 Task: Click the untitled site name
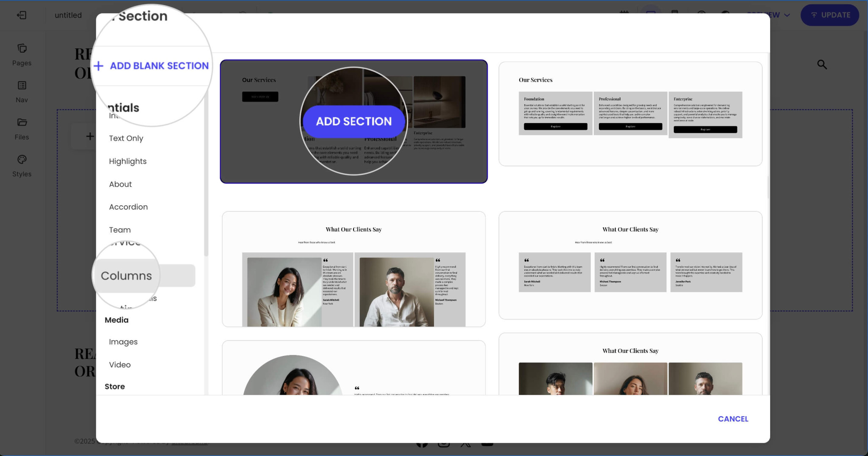(x=68, y=15)
